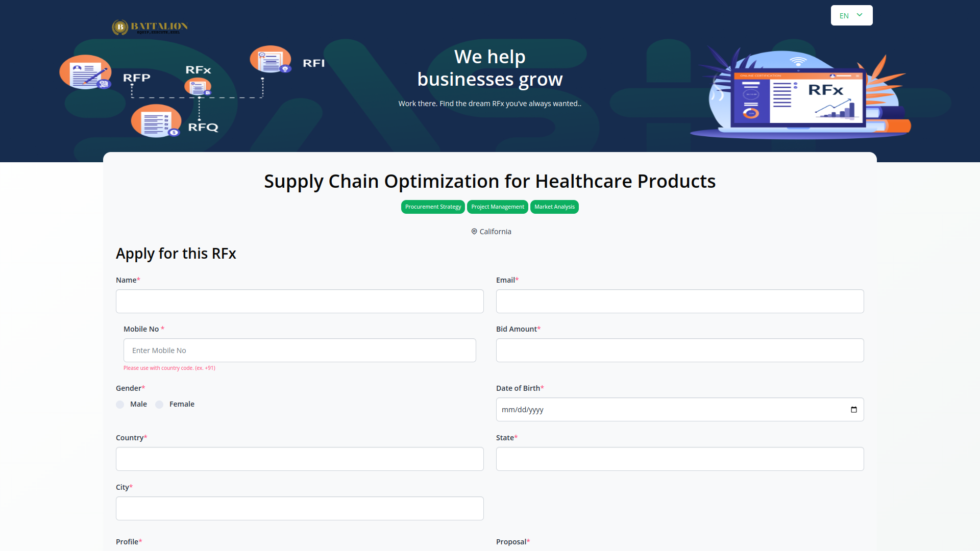Focus the Bid Amount input field

coord(679,350)
